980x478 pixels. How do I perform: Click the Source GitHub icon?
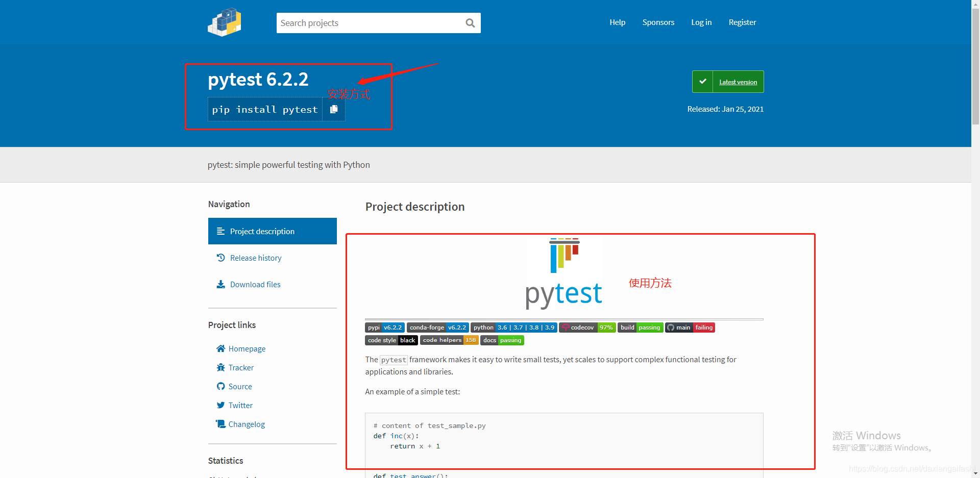coord(221,386)
